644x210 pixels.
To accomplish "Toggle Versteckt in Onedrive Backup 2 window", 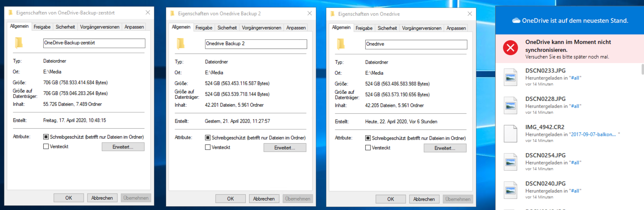I will click(207, 147).
